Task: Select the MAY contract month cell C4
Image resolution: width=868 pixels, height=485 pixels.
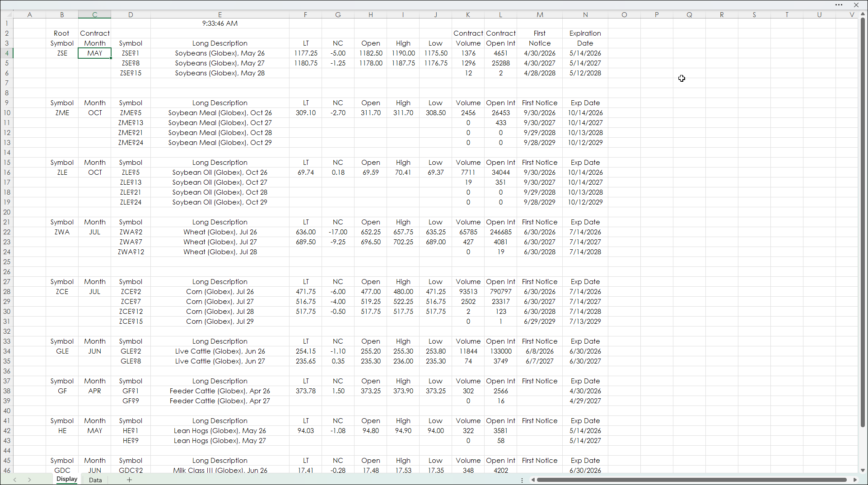Action: point(95,53)
